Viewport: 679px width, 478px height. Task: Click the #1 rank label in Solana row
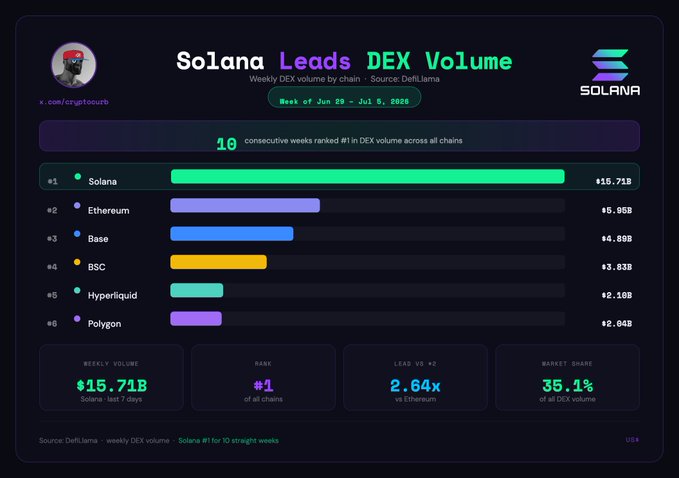point(52,181)
